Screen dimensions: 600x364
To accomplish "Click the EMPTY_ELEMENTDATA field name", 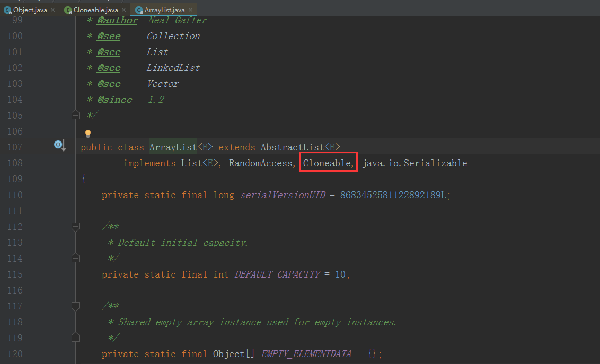I will pyautogui.click(x=306, y=354).
